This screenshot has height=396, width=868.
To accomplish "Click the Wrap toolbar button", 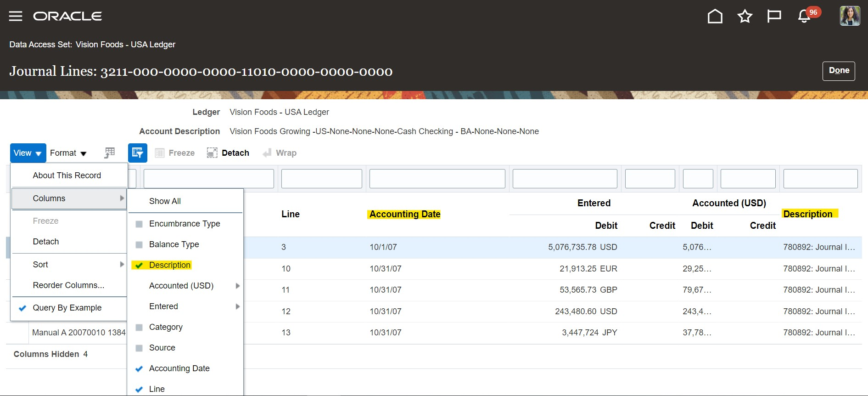I will pyautogui.click(x=280, y=153).
